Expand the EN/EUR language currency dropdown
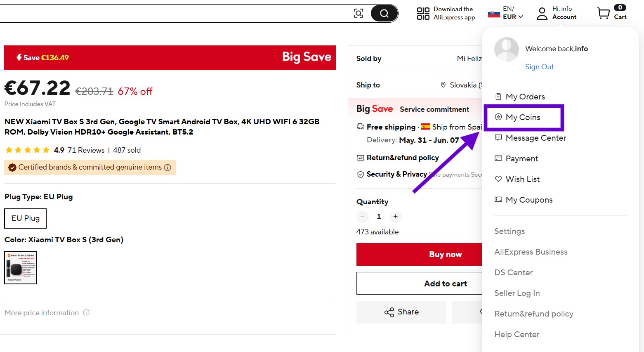 512,13
